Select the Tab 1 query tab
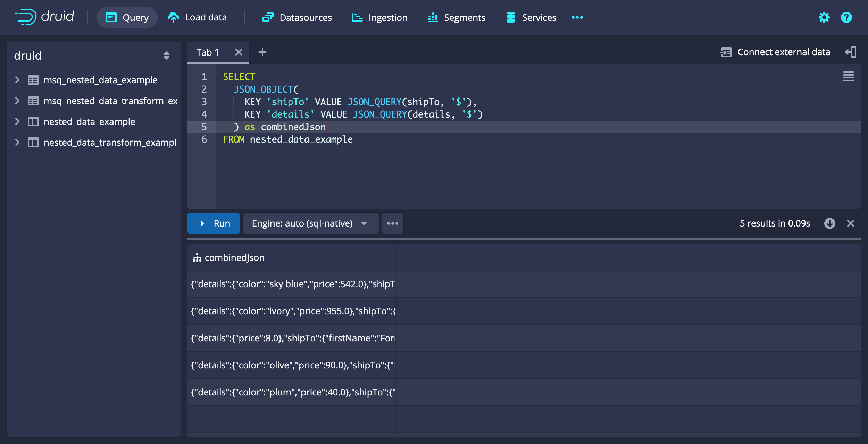Viewport: 868px width, 444px height. click(207, 52)
